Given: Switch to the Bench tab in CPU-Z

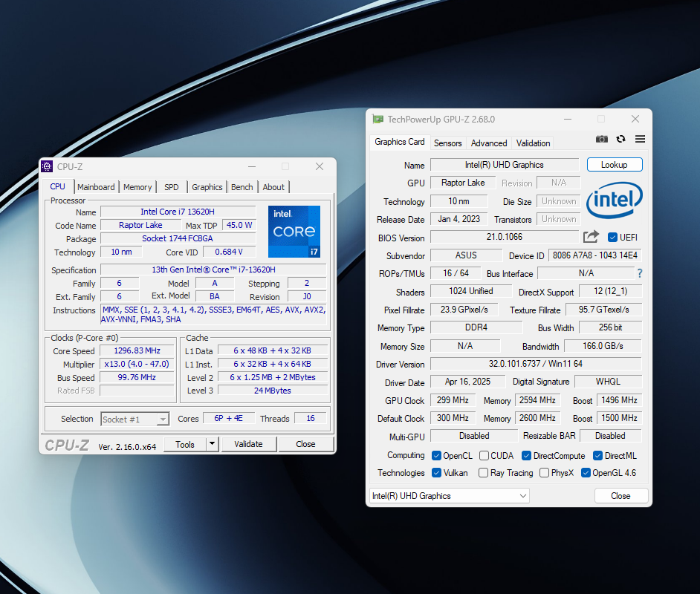Looking at the screenshot, I should tap(242, 187).
